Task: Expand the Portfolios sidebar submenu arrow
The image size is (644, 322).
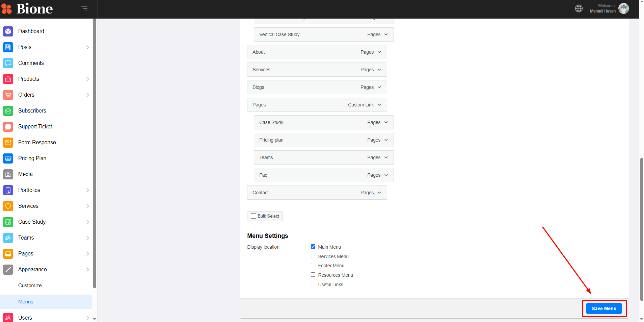Action: click(x=87, y=190)
